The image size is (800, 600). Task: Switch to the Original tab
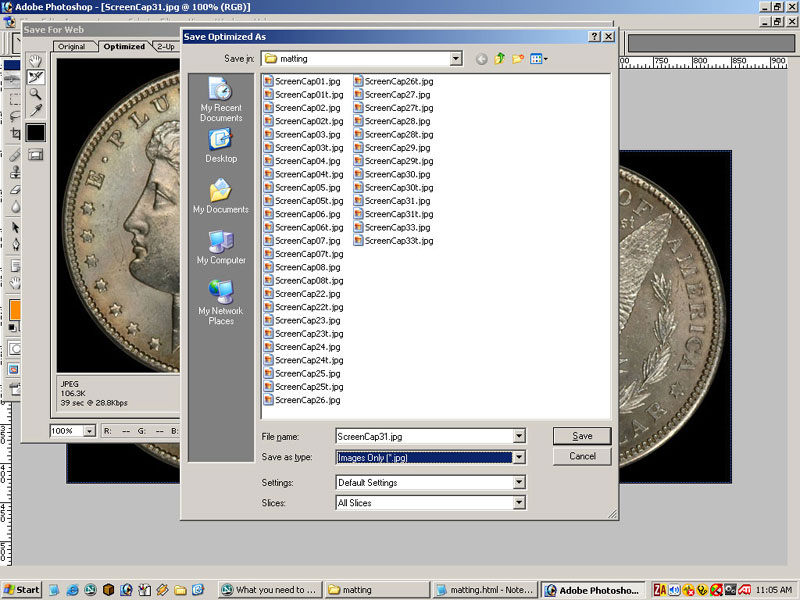click(71, 46)
